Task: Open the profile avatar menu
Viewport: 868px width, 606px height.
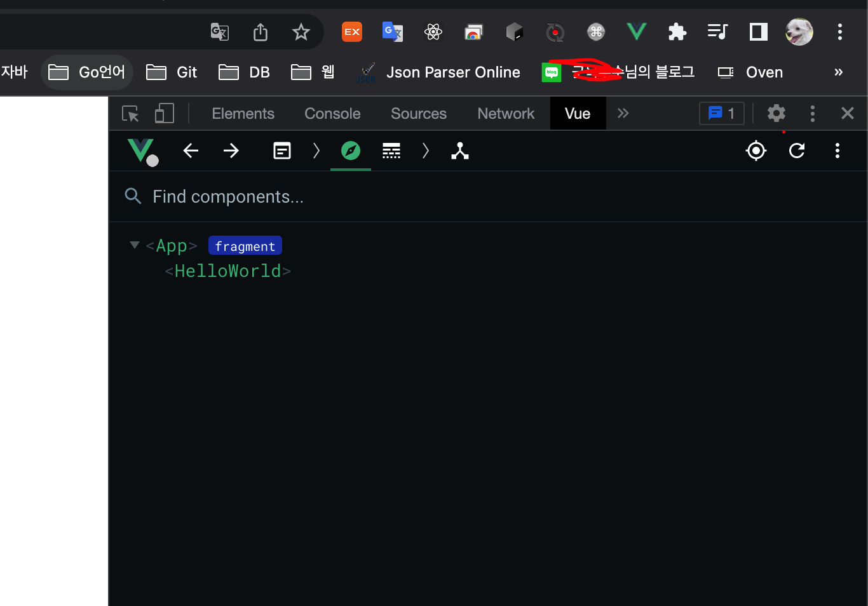Action: (799, 32)
